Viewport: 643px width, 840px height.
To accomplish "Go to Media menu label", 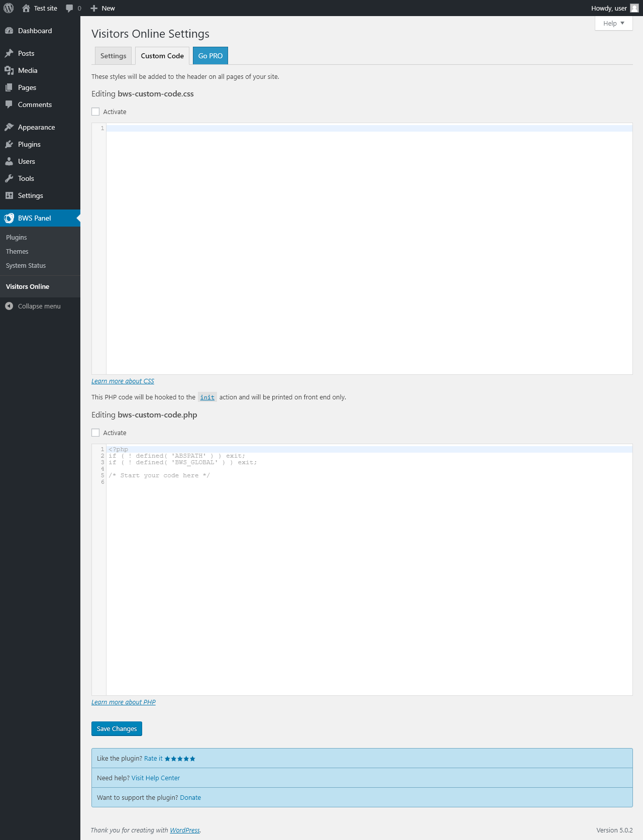I will (x=28, y=70).
